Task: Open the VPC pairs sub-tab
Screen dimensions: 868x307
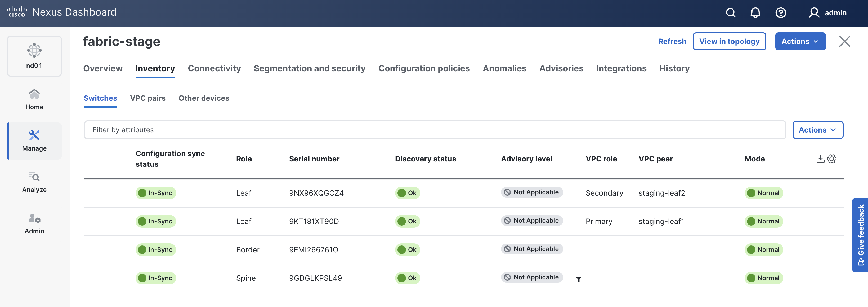Action: tap(147, 98)
